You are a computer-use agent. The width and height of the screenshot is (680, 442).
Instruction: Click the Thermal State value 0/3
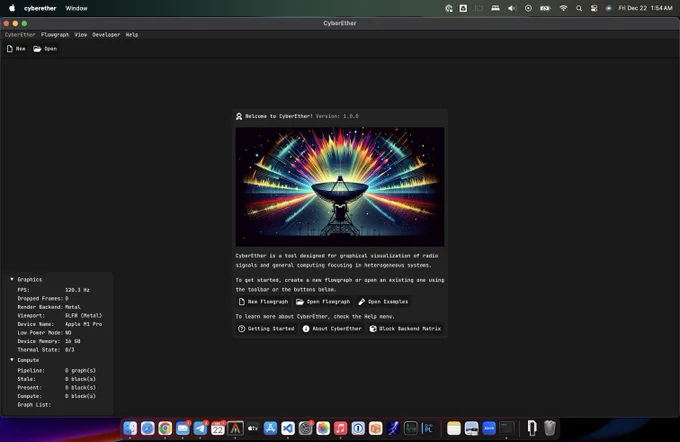click(70, 350)
